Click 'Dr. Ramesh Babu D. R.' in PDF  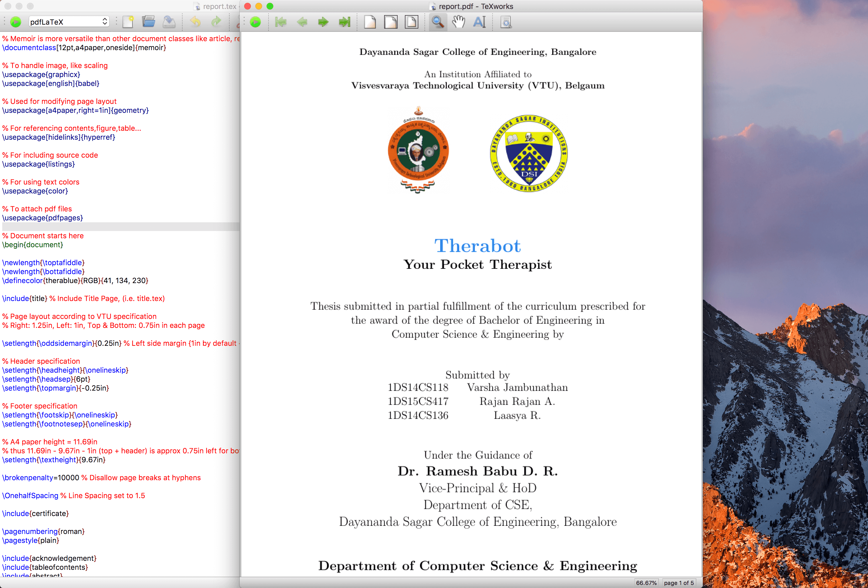477,472
